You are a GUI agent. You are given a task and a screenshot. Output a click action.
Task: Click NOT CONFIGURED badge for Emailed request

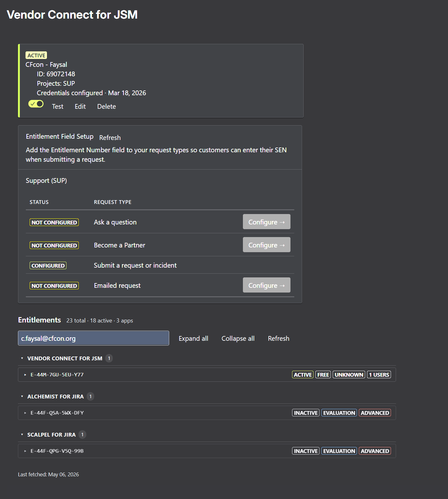54,286
